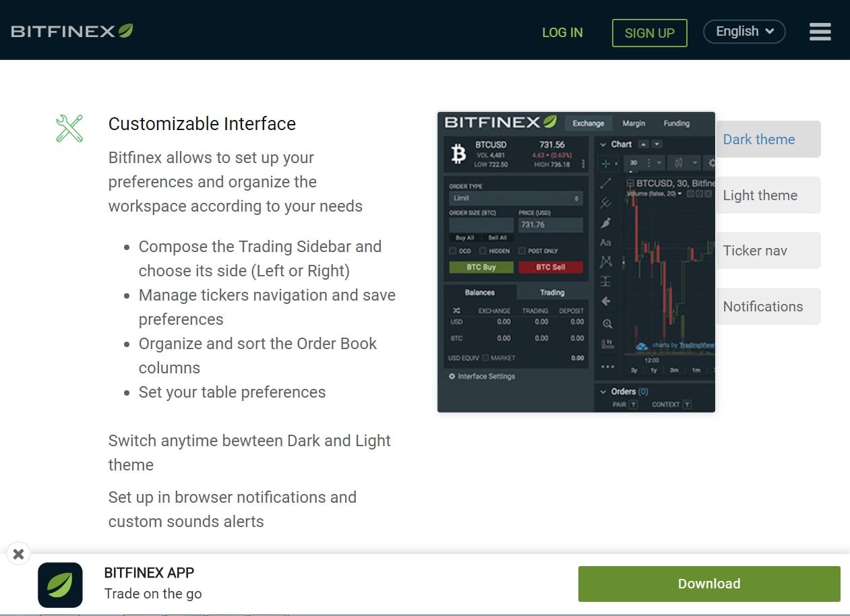Select the pattern tool in chart preview
This screenshot has width=850, height=616.
pos(605,261)
